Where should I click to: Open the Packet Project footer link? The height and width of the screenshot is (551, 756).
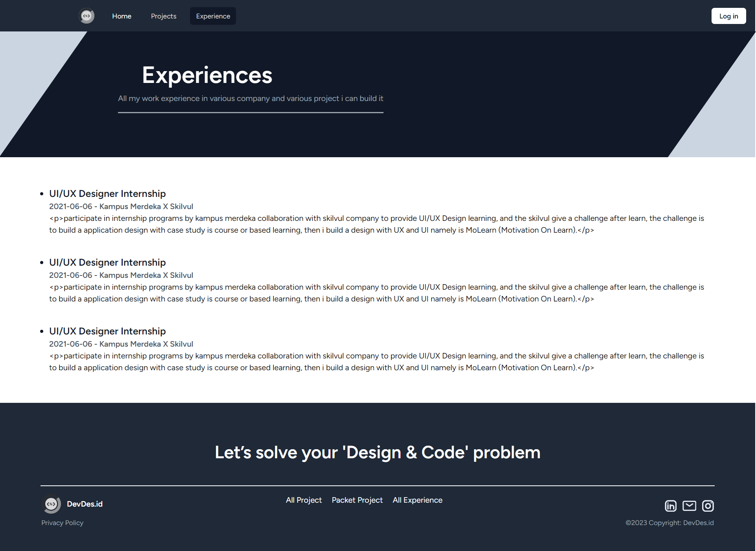coord(357,500)
